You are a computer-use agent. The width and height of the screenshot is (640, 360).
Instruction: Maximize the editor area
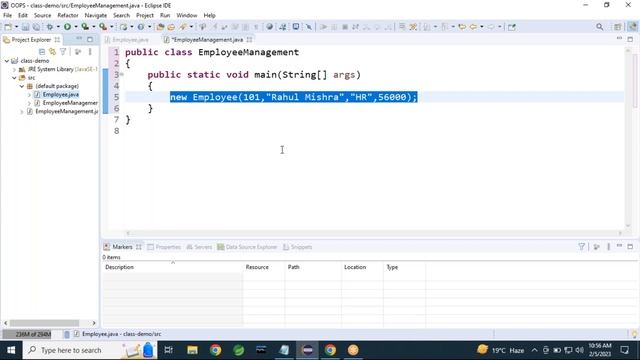tap(630, 40)
